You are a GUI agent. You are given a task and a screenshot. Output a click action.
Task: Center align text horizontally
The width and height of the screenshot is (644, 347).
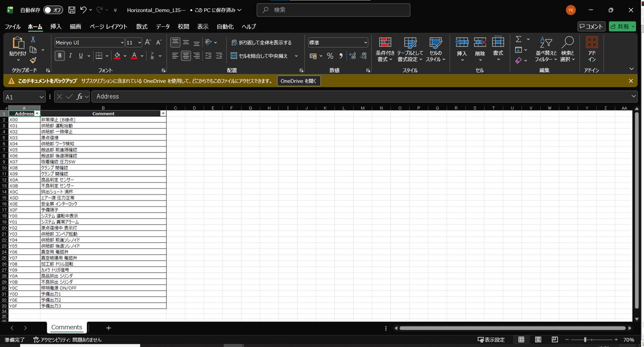186,56
